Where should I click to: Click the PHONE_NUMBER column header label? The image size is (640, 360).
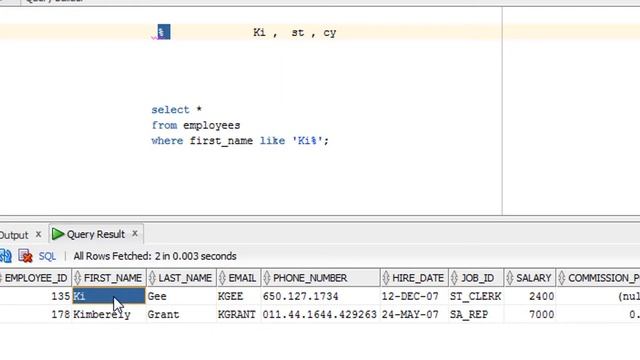click(310, 278)
